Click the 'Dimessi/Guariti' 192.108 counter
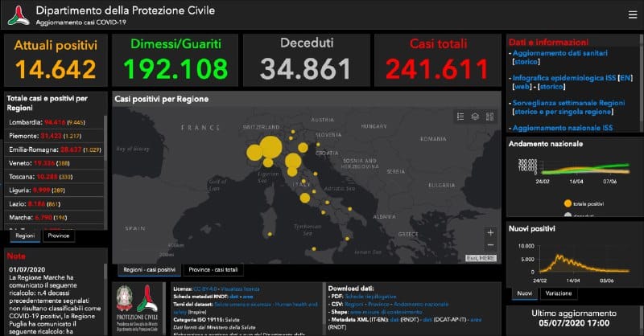644x336 pixels. point(175,60)
